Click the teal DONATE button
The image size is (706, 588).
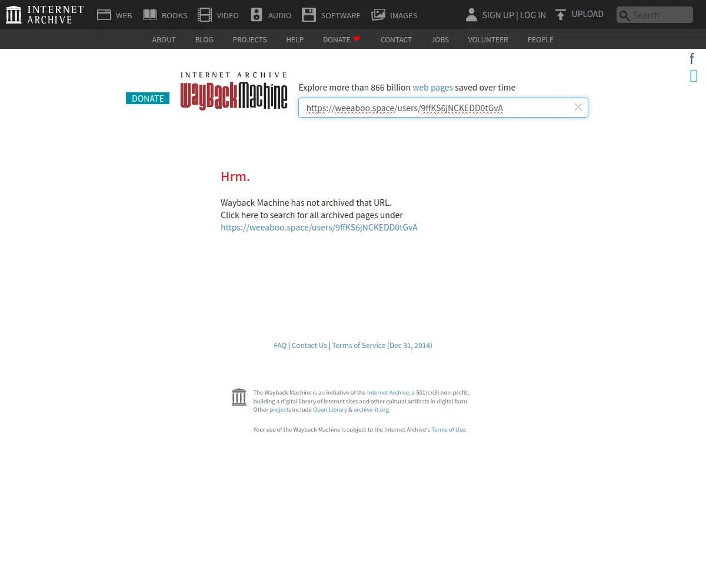pyautogui.click(x=148, y=98)
